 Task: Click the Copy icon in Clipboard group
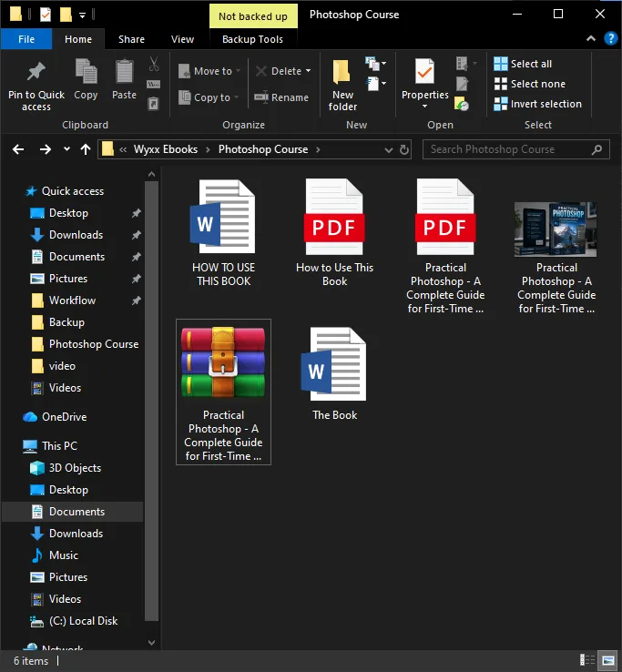click(86, 71)
